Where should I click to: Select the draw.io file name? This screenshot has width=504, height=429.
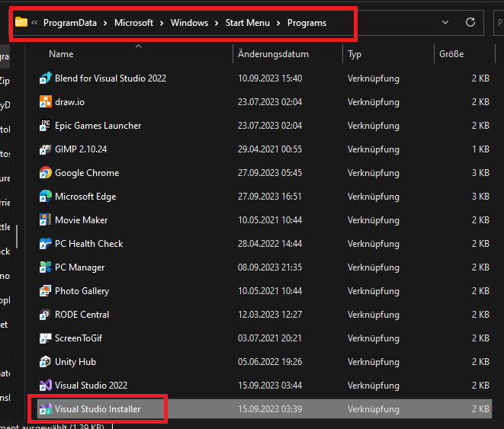click(69, 102)
